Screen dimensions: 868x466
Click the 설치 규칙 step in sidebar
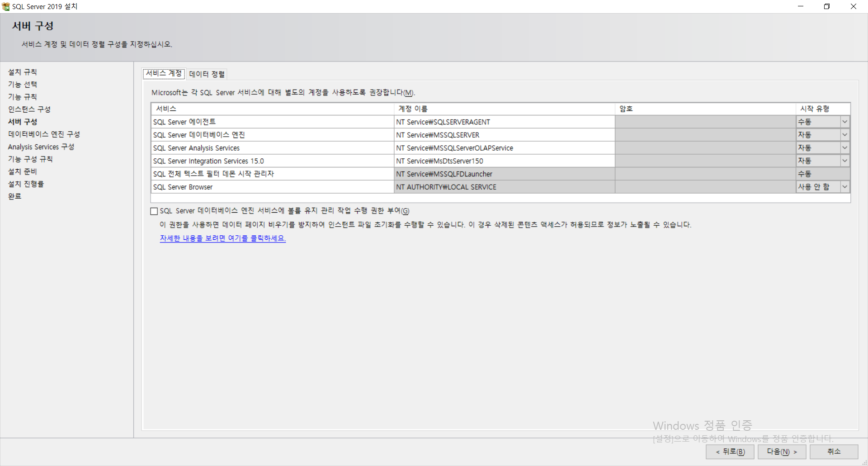tap(23, 72)
